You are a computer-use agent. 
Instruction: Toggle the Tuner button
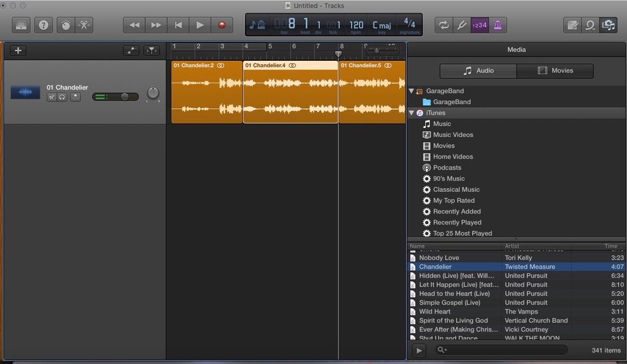(x=461, y=25)
